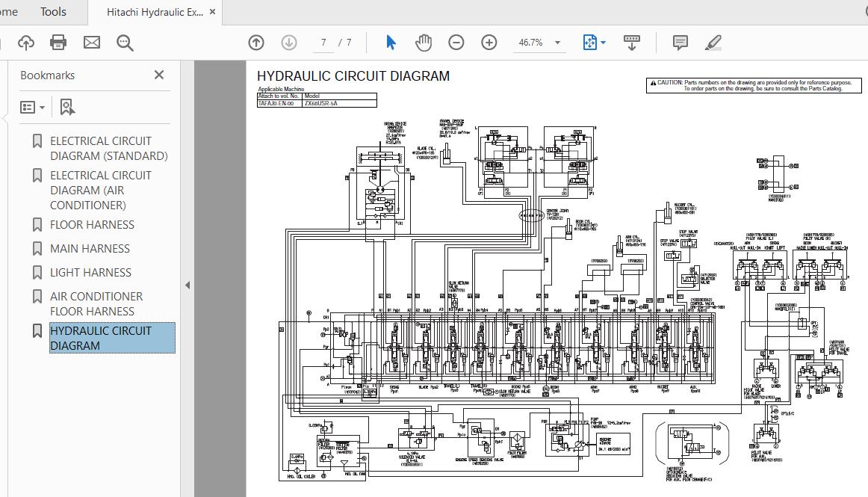
Task: Click the Print file icon
Action: tap(58, 43)
